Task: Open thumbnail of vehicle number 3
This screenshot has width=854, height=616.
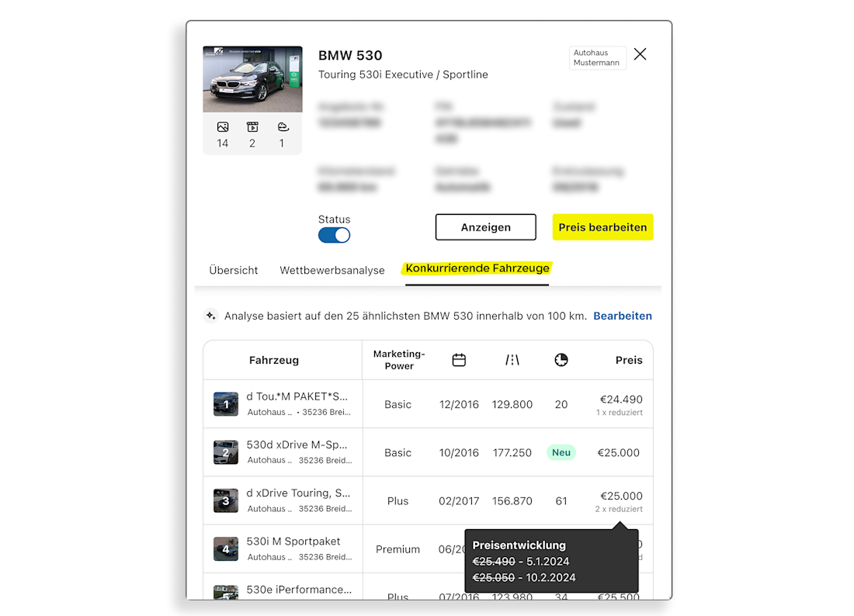Action: pyautogui.click(x=225, y=500)
